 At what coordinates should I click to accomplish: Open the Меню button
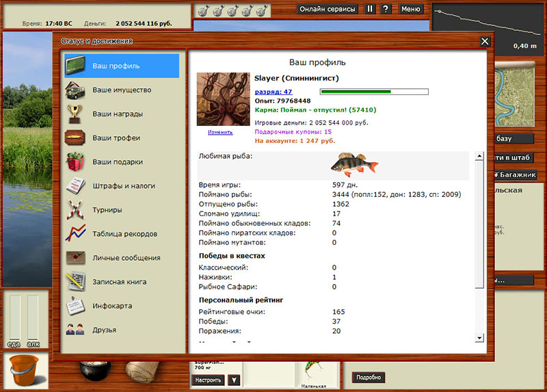coord(411,9)
